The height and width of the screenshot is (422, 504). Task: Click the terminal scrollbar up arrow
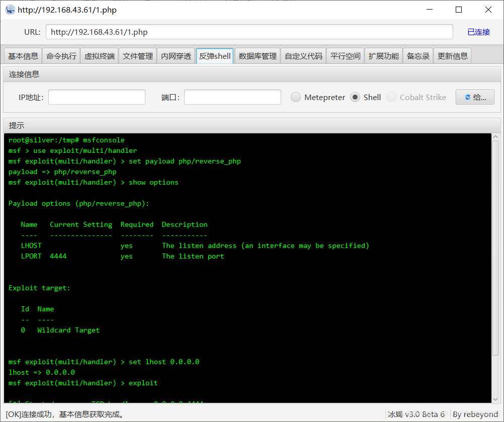pos(495,137)
